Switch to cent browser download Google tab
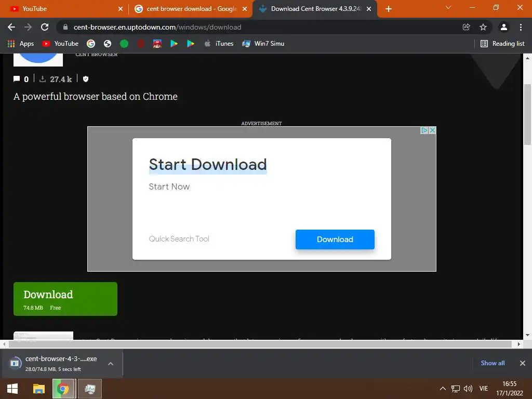Screen dimensions: 532x399 click(186, 9)
